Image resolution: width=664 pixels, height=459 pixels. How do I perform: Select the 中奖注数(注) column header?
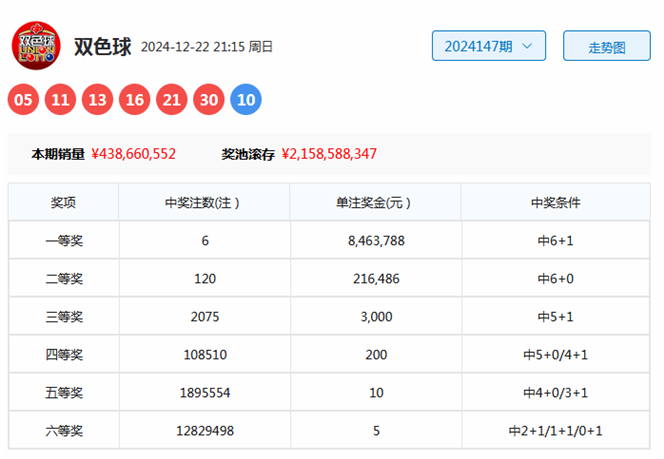(x=204, y=203)
